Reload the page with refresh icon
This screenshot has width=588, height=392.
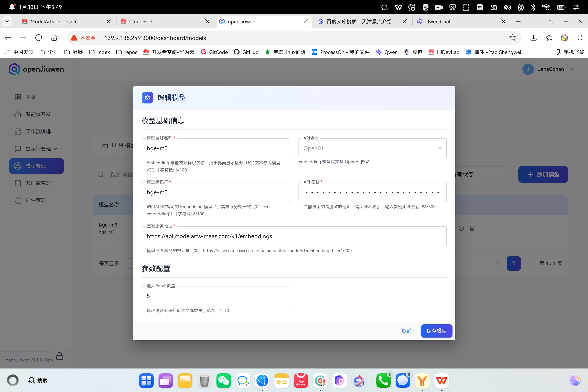38,38
